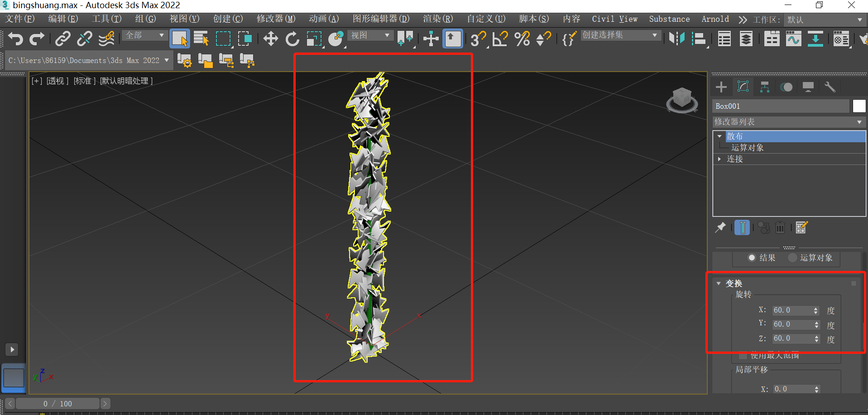Select the 结果 radio button
The image size is (868, 415).
[752, 258]
